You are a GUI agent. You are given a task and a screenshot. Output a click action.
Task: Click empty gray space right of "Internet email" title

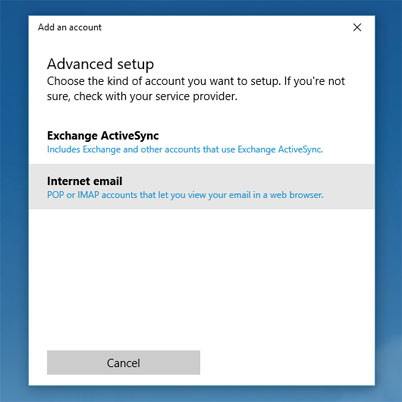pos(247,181)
